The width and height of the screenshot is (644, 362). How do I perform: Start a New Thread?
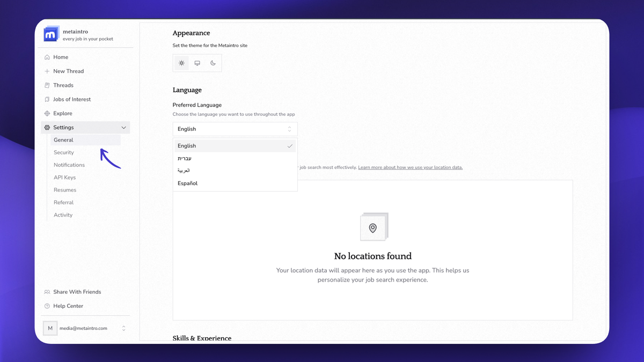(x=85, y=71)
